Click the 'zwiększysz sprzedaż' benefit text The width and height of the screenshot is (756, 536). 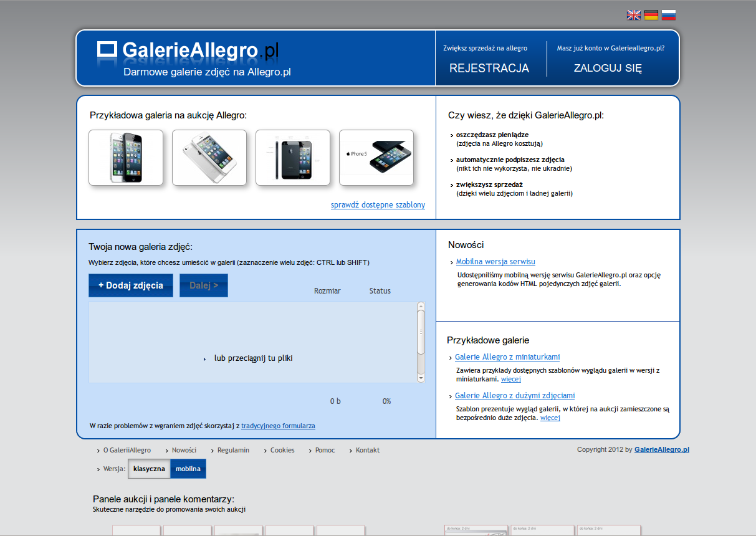click(489, 184)
